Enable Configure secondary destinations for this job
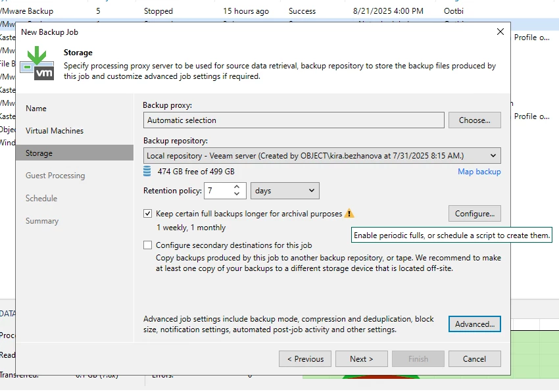This screenshot has width=559, height=392. [x=147, y=245]
